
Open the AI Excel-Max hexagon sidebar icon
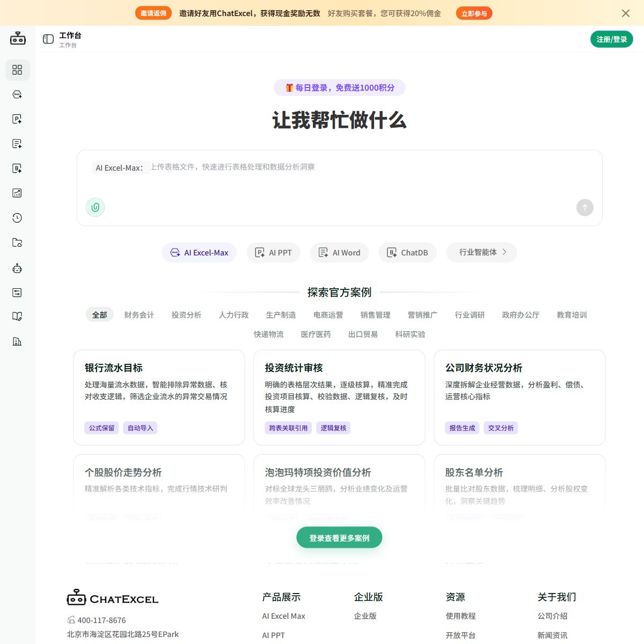[17, 94]
